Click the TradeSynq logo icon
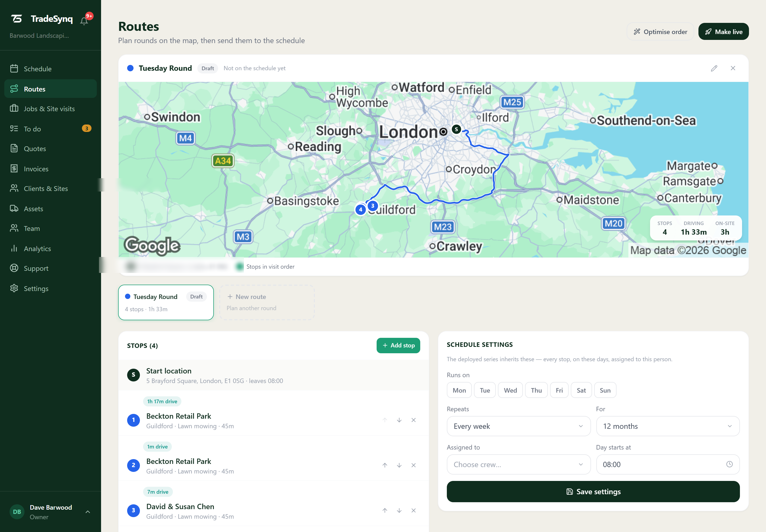Image resolution: width=766 pixels, height=532 pixels. pos(16,19)
